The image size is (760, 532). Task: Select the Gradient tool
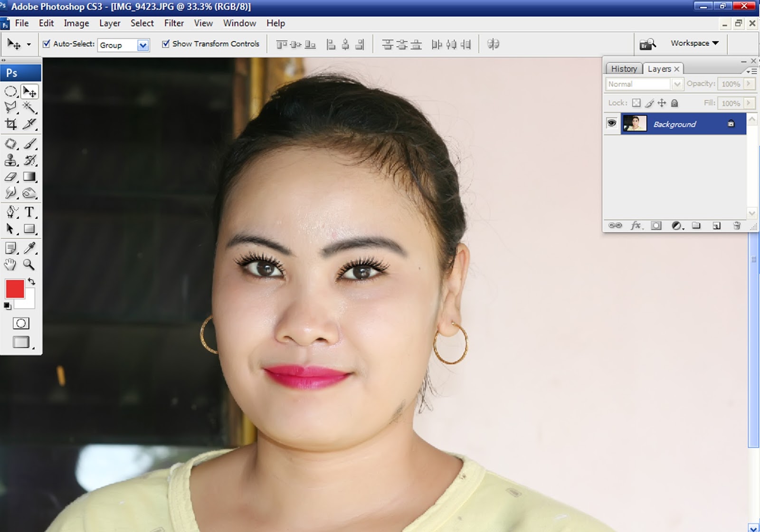pos(29,177)
